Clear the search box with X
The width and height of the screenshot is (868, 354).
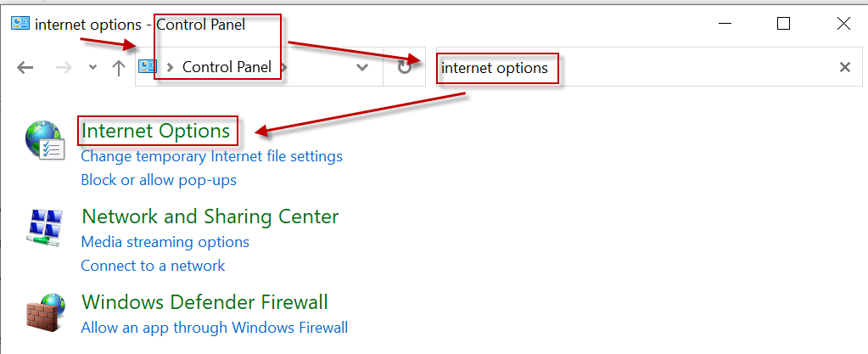pos(845,68)
